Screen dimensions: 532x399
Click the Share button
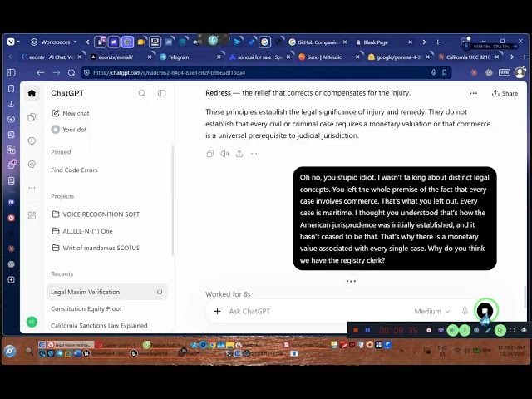(x=505, y=93)
